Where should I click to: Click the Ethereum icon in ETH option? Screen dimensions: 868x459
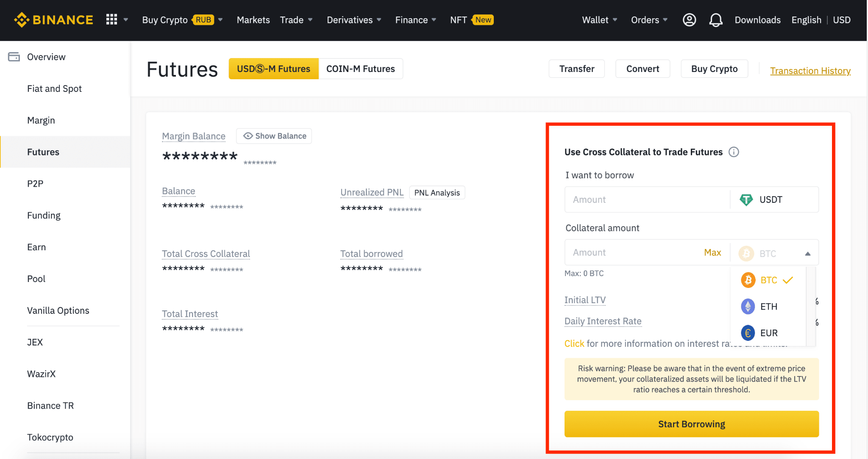748,307
